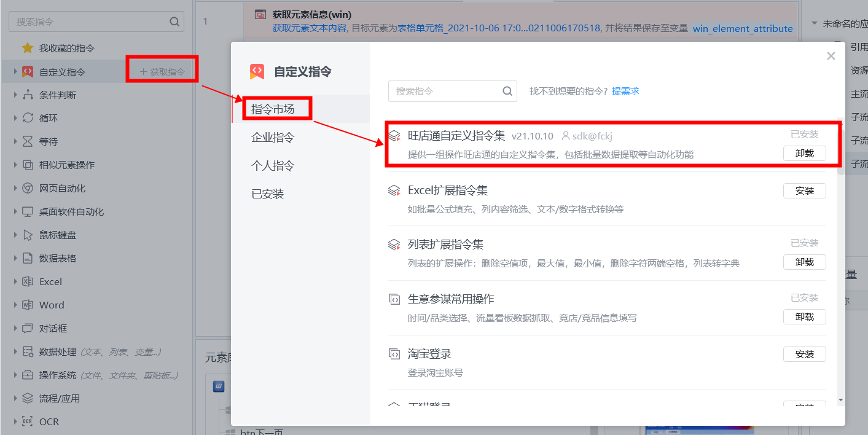This screenshot has height=435, width=868.
Task: Click the 自定义指令 icon in the left tree
Action: [x=28, y=72]
